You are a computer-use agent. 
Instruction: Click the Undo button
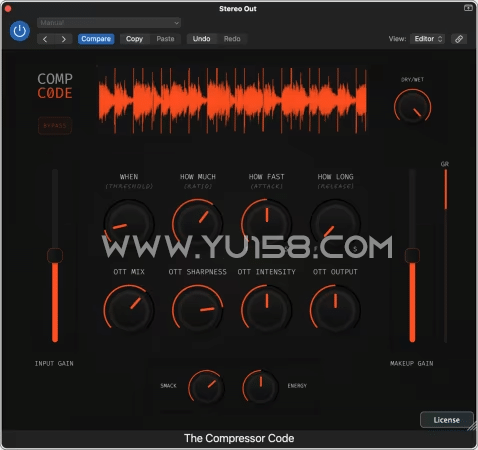201,39
